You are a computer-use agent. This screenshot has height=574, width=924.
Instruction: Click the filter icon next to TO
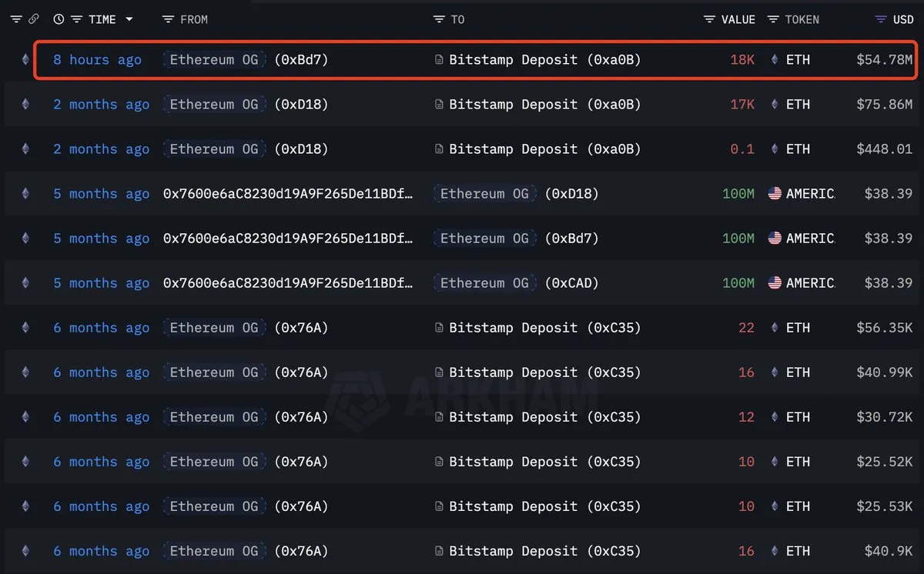439,19
